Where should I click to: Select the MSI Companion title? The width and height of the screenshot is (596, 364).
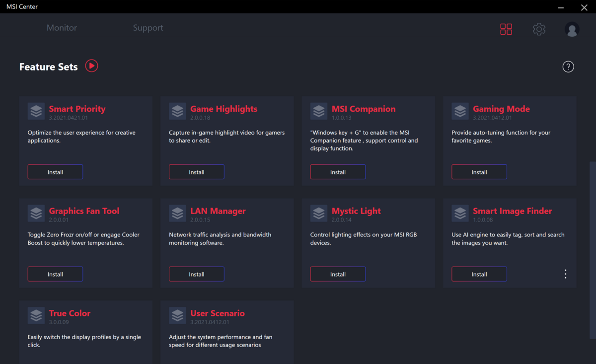tap(364, 109)
